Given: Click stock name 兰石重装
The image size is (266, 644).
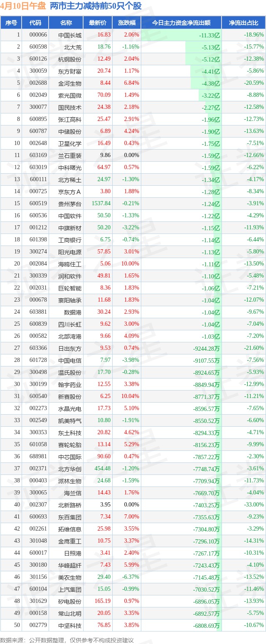Looking at the screenshot, I should click(70, 156).
